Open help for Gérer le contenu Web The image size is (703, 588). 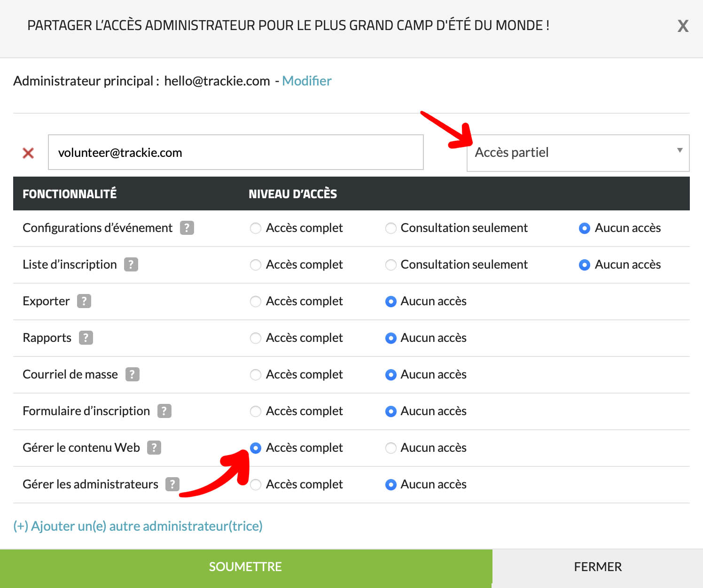[154, 448]
